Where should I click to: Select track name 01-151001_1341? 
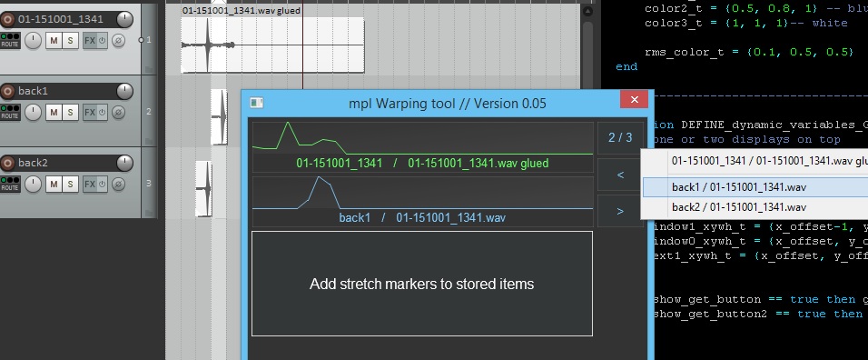(x=60, y=19)
